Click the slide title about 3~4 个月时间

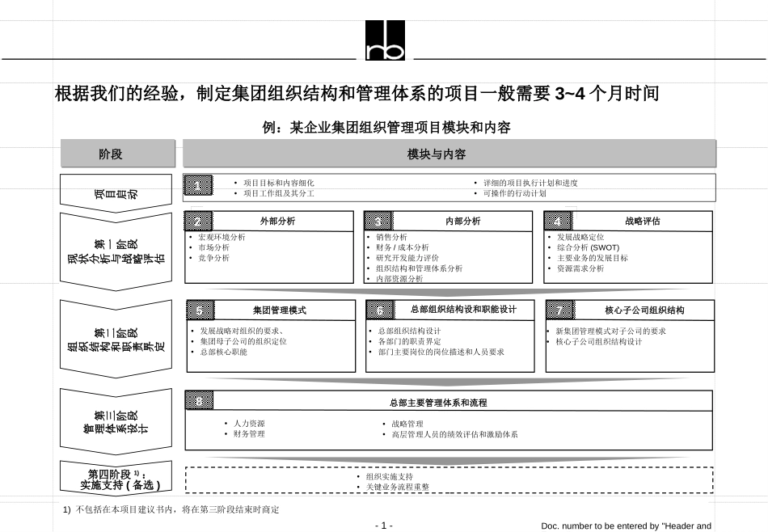[x=357, y=93]
